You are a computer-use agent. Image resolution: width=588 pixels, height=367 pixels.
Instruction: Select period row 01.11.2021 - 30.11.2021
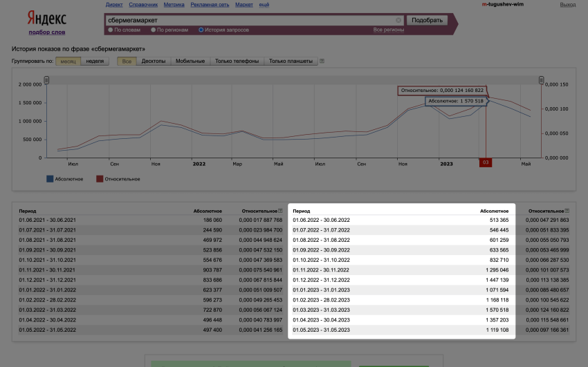pyautogui.click(x=150, y=270)
